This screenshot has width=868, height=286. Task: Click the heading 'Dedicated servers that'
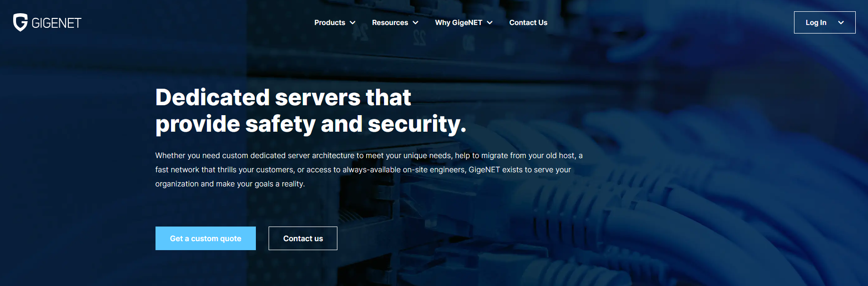pos(283,97)
